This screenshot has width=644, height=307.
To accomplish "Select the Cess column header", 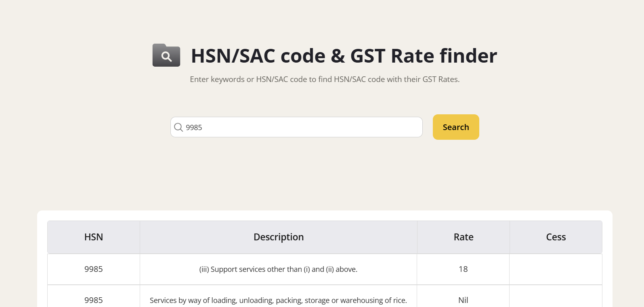I will tap(556, 237).
